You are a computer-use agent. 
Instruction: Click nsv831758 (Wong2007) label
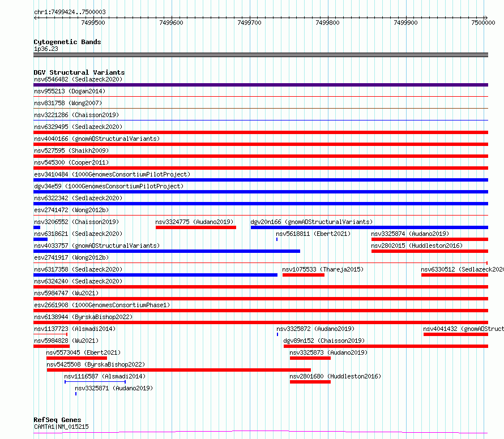[x=68, y=103]
